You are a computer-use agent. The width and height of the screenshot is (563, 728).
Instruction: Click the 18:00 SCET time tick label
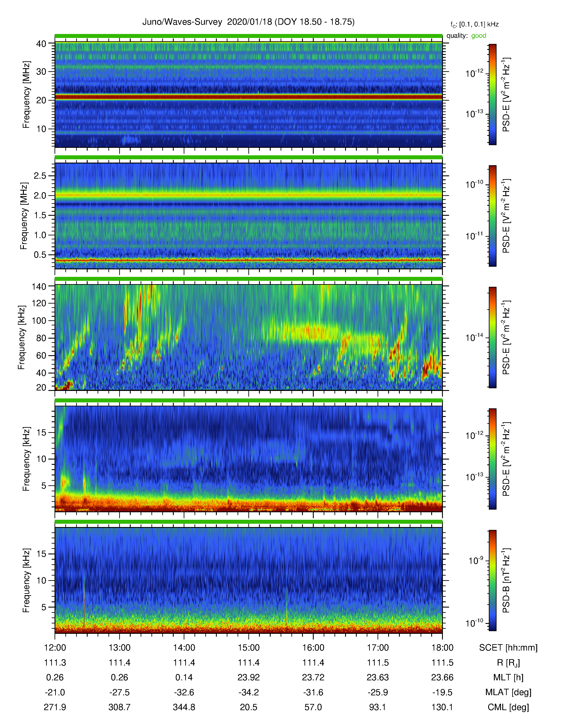pos(442,648)
